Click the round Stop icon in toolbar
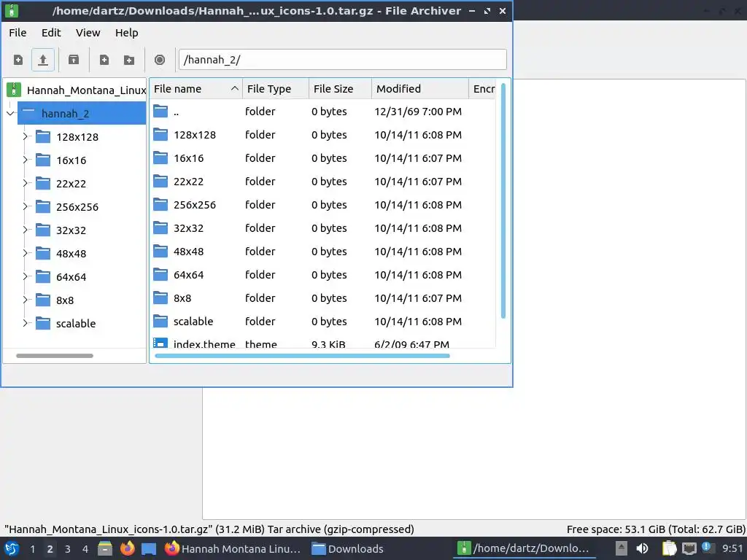The height and width of the screenshot is (560, 747). click(x=160, y=60)
